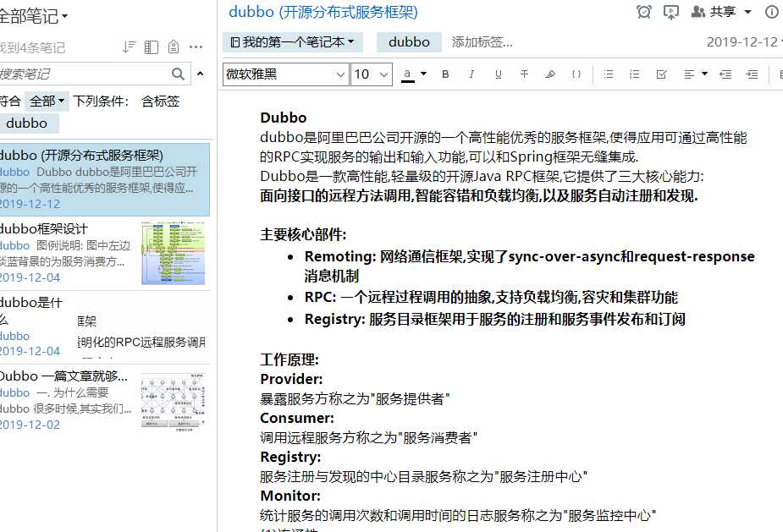Click the tag filter icon in list header

pos(174,47)
